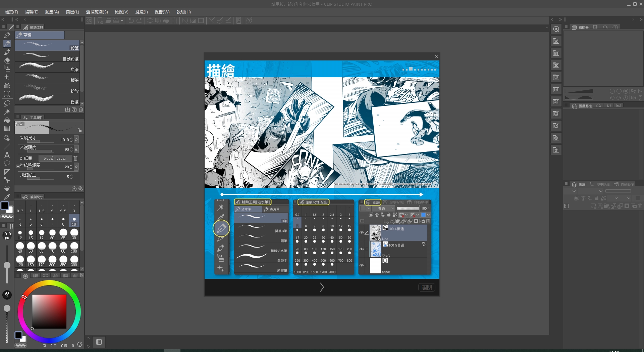Select the Gradient tool

point(7,129)
